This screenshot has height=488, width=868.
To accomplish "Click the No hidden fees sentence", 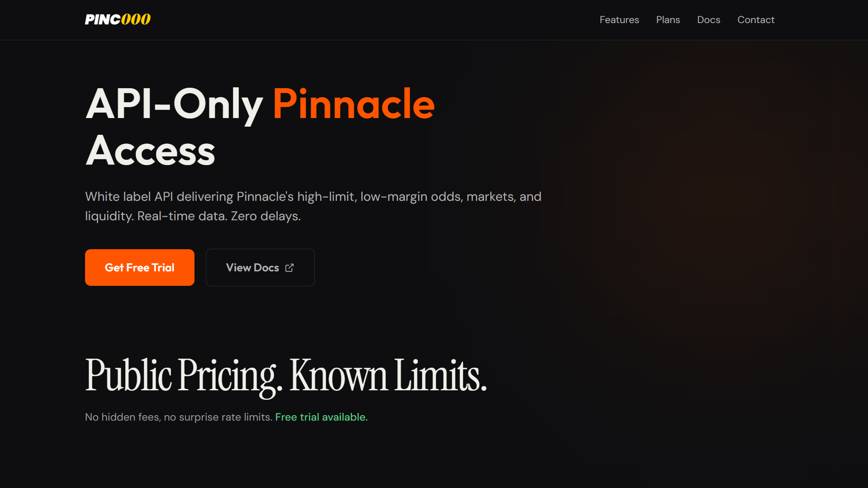I will pyautogui.click(x=179, y=417).
